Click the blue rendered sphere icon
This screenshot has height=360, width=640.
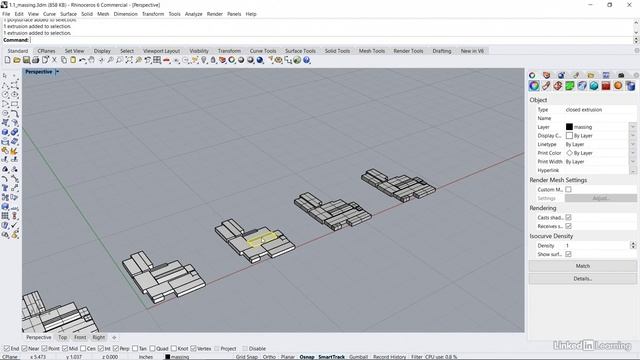tap(260, 60)
